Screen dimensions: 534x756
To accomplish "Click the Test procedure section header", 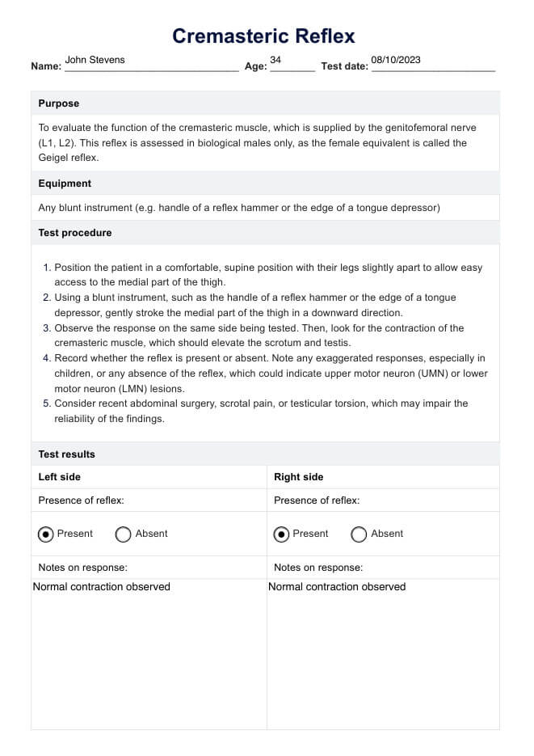I will pos(75,233).
